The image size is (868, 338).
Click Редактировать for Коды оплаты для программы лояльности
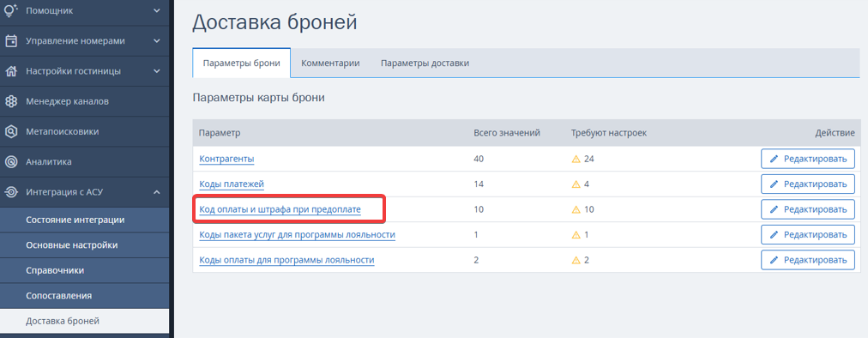click(808, 260)
